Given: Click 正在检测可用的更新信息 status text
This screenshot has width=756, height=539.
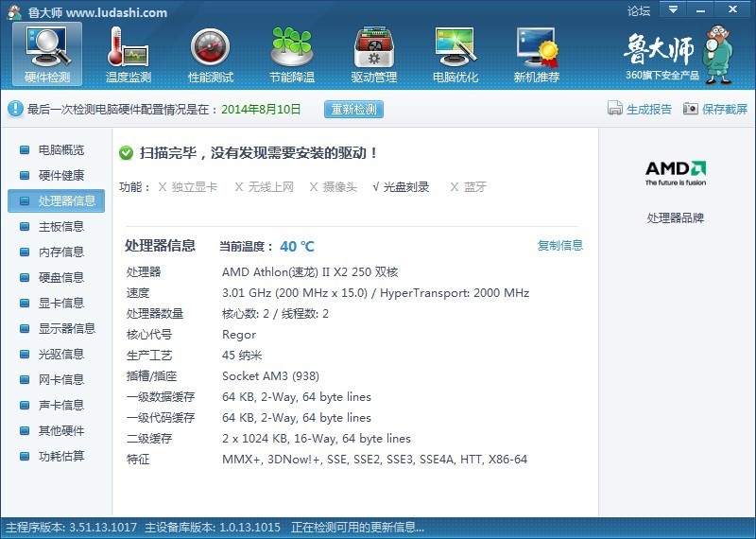Looking at the screenshot, I should coord(358,528).
